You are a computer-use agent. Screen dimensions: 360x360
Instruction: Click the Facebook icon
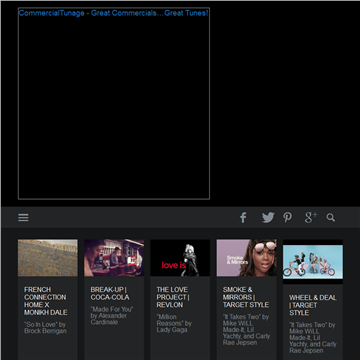(243, 218)
